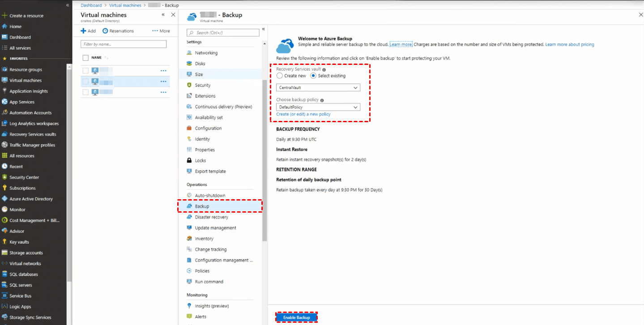This screenshot has width=644, height=325.
Task: Click the Security Center shield icon
Action: (x=4, y=177)
